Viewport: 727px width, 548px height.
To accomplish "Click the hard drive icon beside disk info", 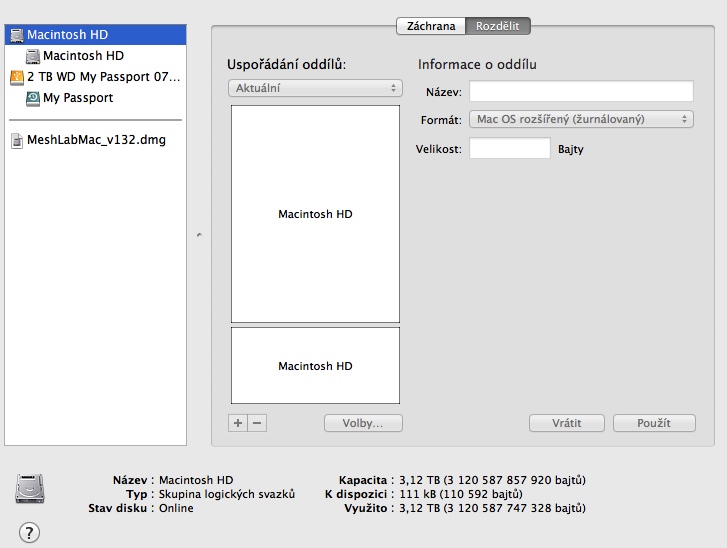I will point(30,489).
